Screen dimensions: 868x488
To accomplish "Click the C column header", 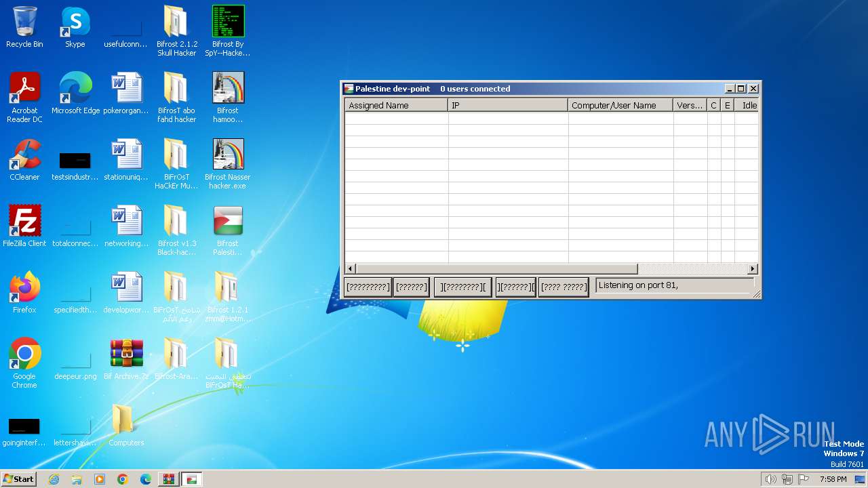I will [713, 105].
